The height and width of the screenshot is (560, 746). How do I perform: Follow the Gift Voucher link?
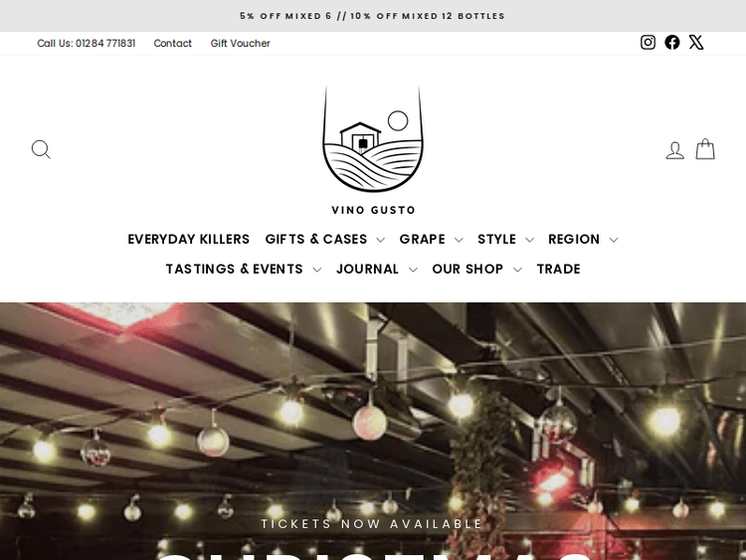click(241, 44)
